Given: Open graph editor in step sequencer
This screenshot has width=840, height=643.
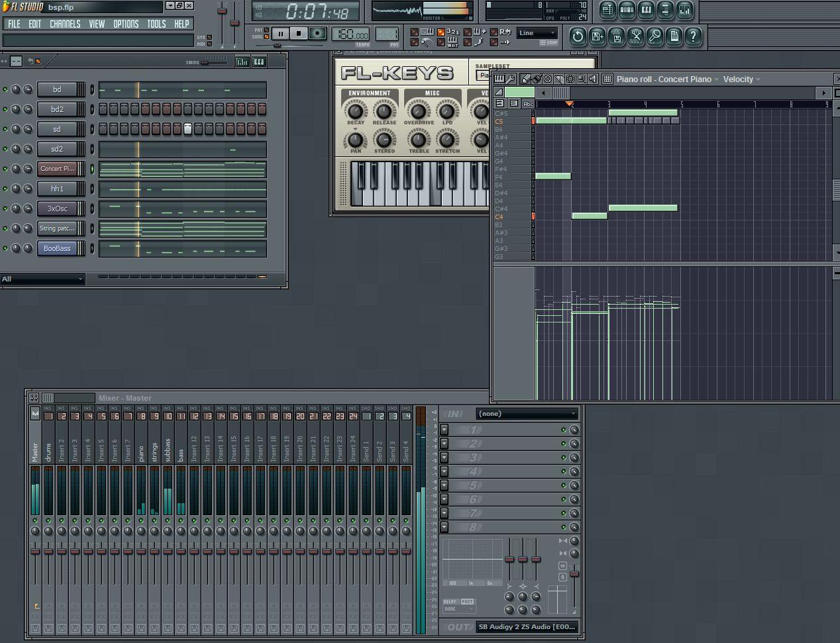Looking at the screenshot, I should coord(242,62).
